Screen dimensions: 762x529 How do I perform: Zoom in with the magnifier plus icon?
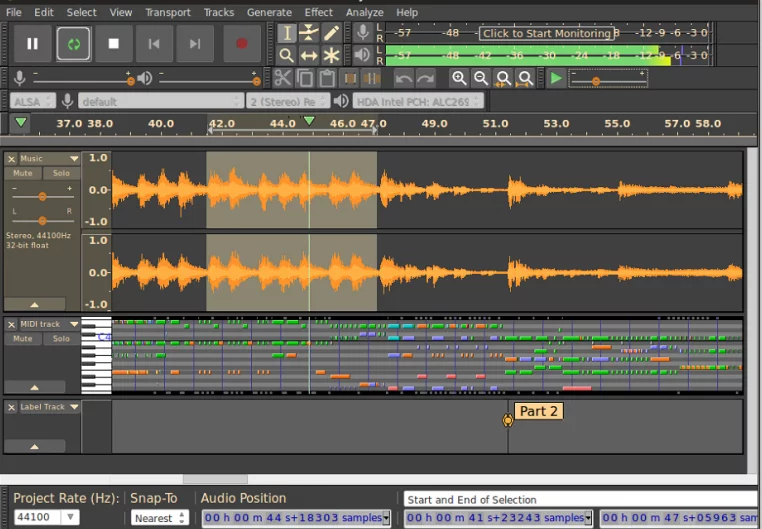[459, 78]
